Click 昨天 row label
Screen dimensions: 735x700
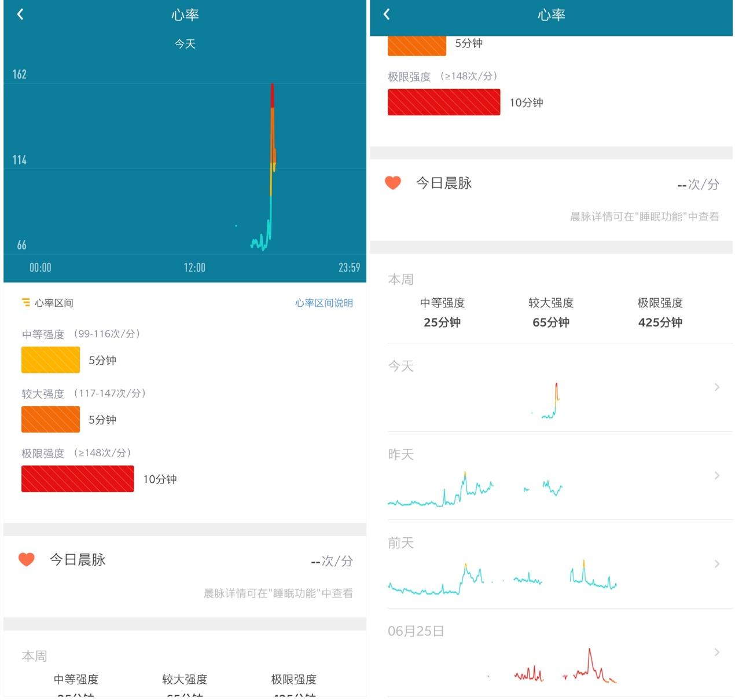(400, 455)
